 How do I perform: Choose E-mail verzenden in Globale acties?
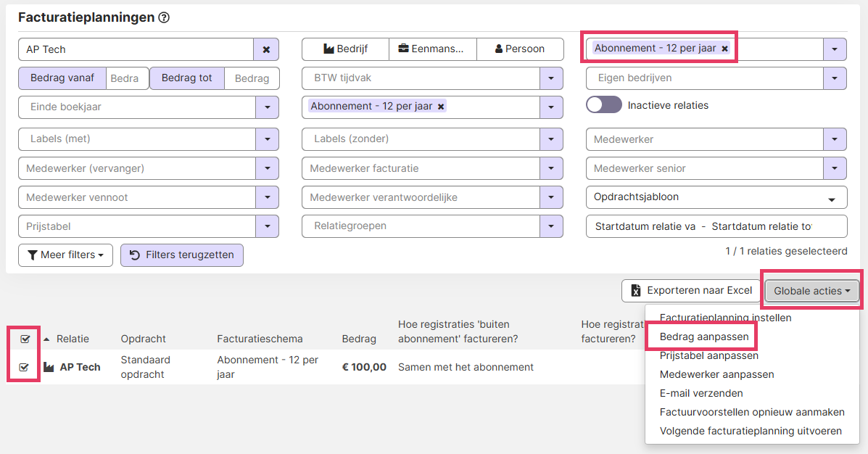(x=700, y=393)
